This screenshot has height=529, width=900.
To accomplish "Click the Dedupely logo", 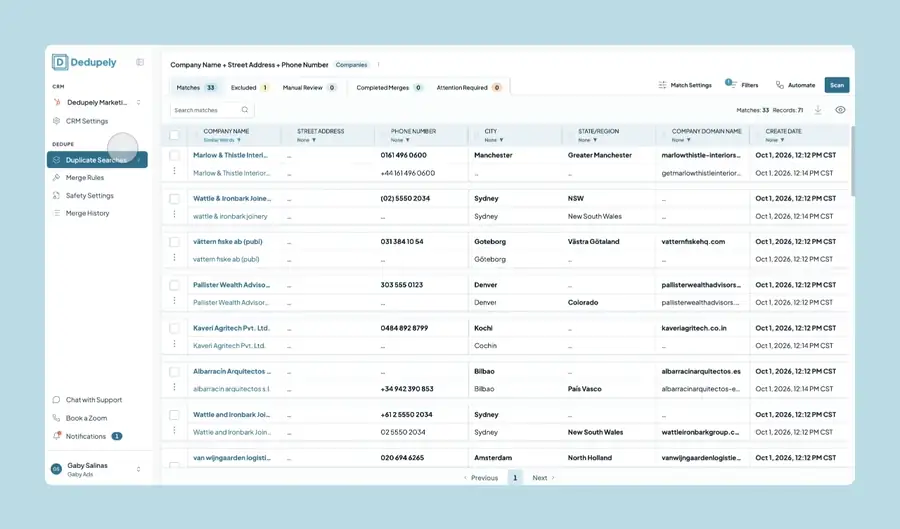I will (x=84, y=62).
